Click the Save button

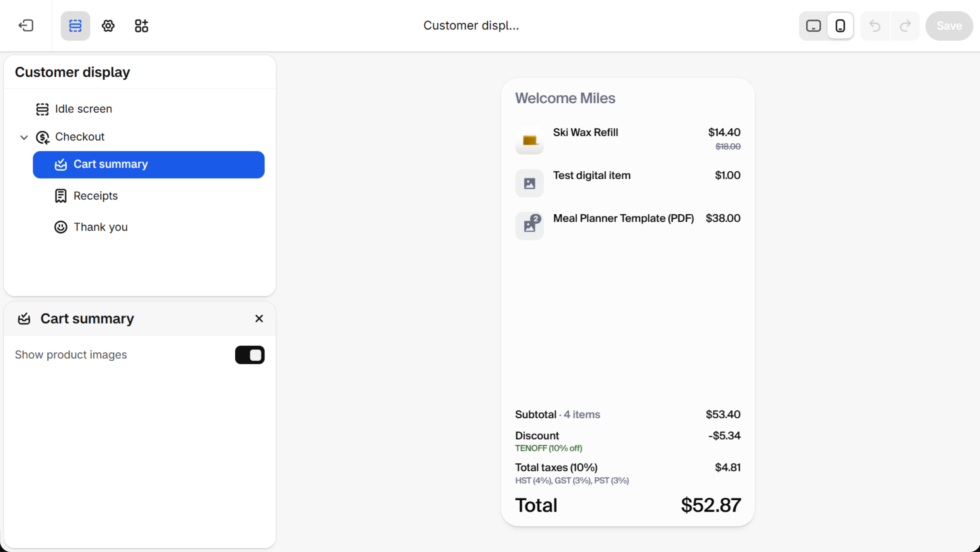point(949,25)
